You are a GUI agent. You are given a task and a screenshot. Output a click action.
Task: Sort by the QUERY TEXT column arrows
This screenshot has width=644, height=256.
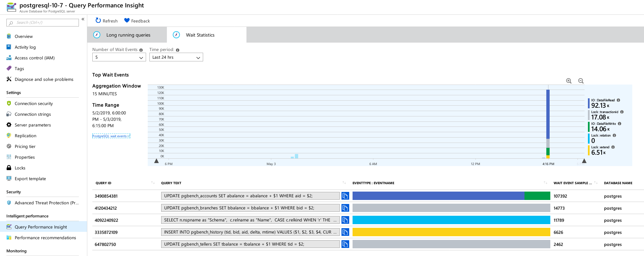[344, 183]
